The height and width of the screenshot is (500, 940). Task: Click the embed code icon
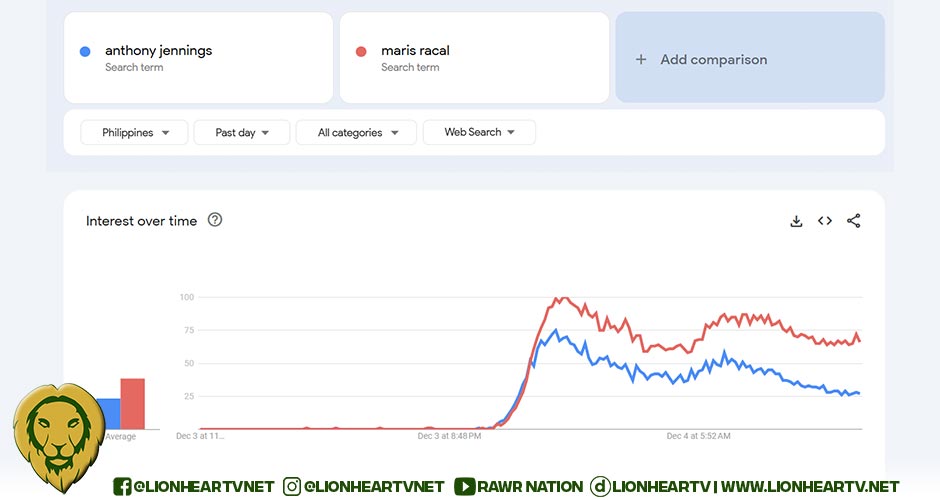coord(825,221)
